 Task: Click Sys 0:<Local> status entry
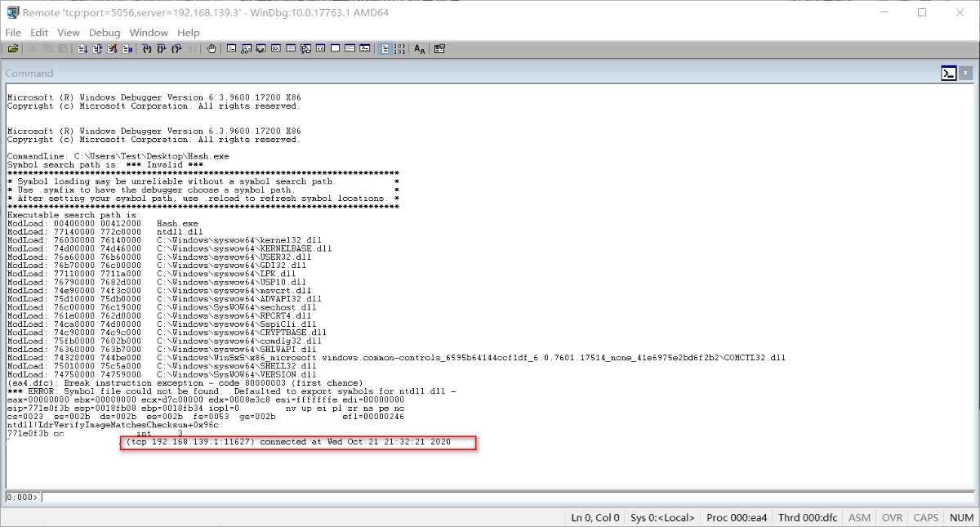pos(663,517)
